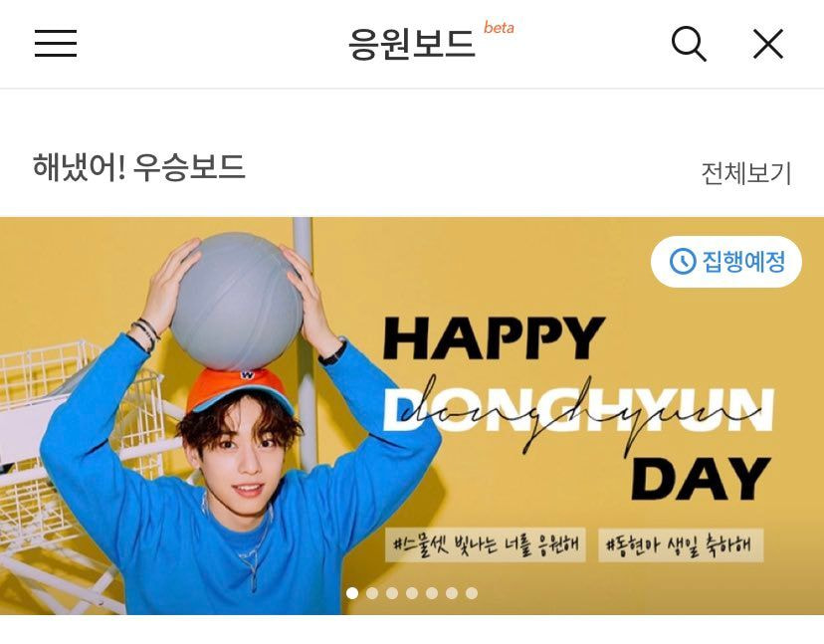Image resolution: width=824 pixels, height=644 pixels.
Task: Open the Happy Donghyun Day banner
Action: pyautogui.click(x=412, y=416)
